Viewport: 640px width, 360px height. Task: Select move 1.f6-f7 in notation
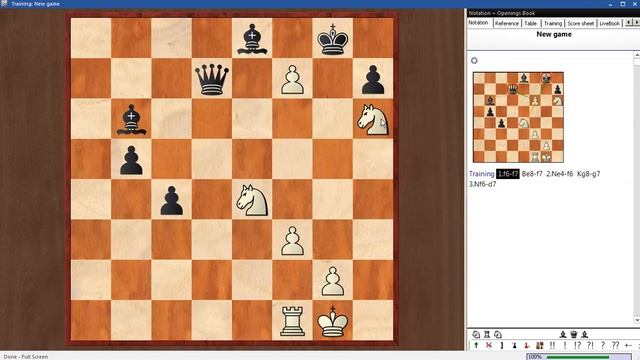tap(508, 174)
